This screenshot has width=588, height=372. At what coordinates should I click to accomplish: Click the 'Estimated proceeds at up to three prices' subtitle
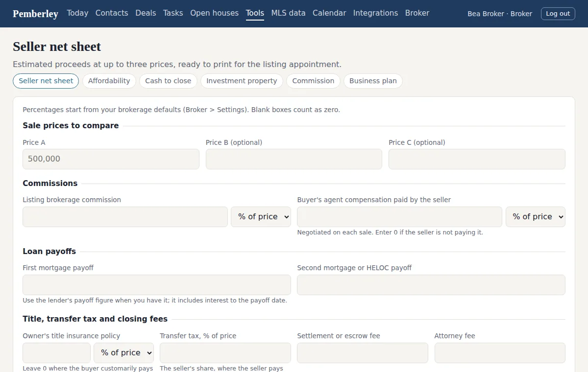click(177, 64)
